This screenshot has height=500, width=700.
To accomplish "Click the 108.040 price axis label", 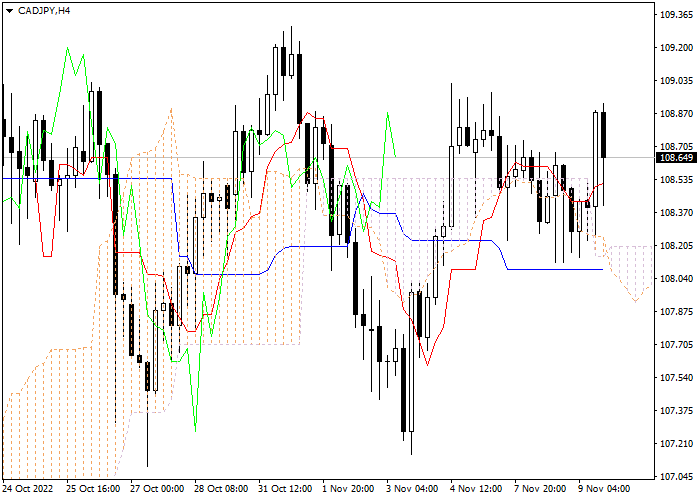I will click(676, 279).
